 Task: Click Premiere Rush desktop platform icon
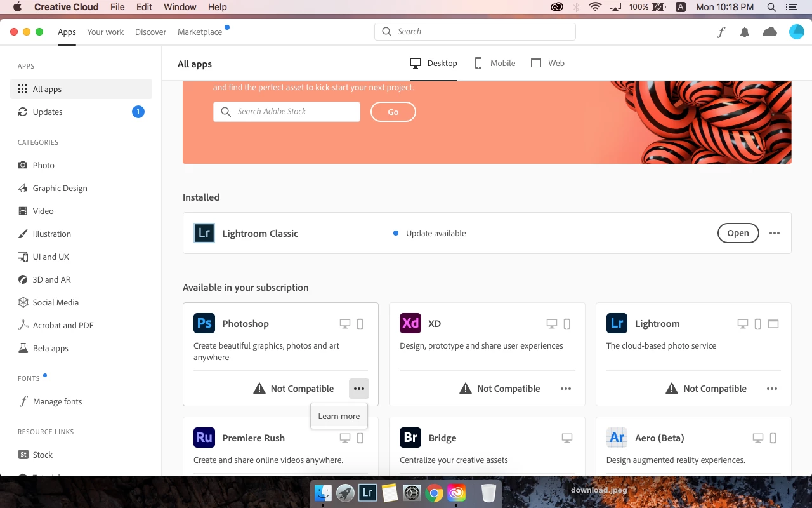point(345,438)
